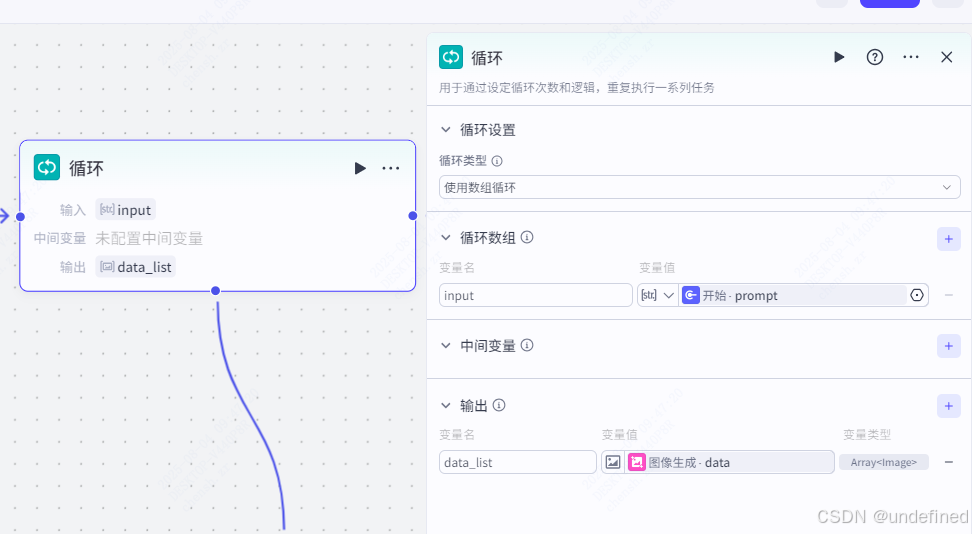Show info tooltip for 中间变量
The height and width of the screenshot is (534, 972).
(x=527, y=345)
